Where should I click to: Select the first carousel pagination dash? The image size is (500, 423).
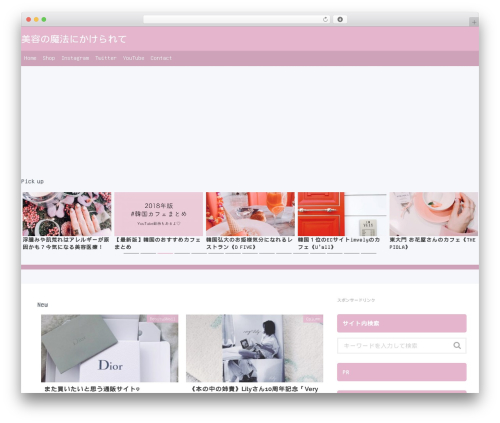coord(131,253)
